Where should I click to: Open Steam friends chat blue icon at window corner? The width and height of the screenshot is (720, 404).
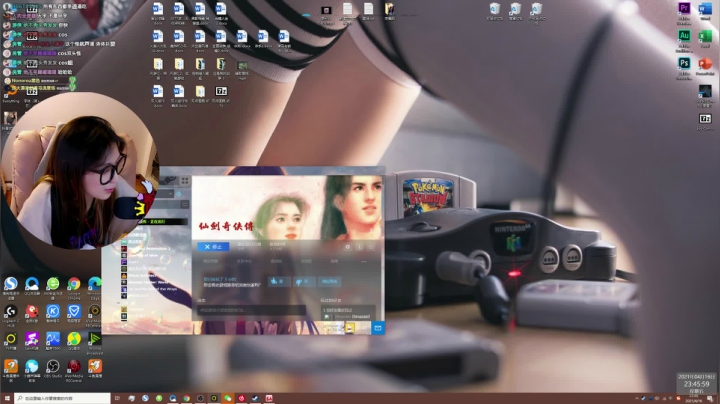(x=378, y=328)
